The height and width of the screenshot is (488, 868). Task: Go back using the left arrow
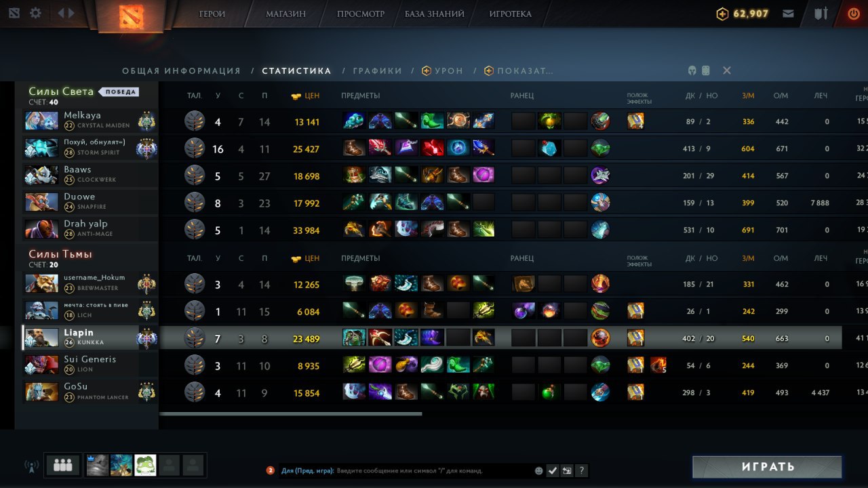tap(60, 13)
